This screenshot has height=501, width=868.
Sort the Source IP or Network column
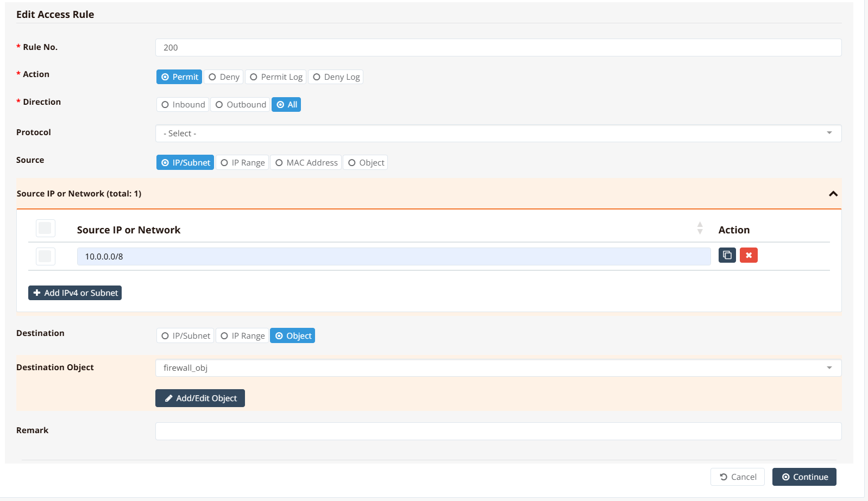(x=700, y=229)
